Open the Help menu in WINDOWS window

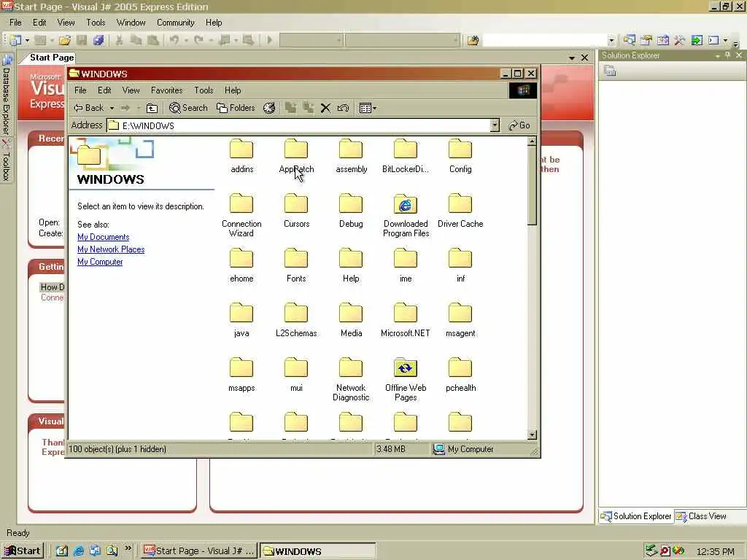[x=233, y=90]
